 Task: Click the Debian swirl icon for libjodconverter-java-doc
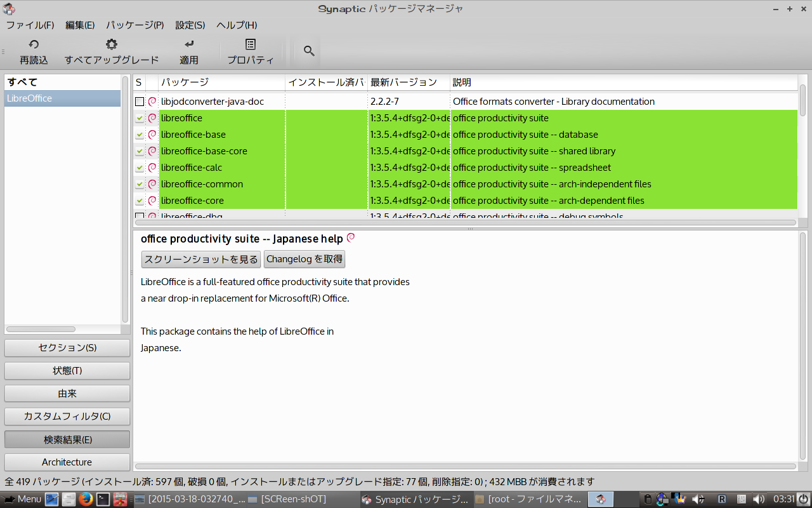(x=152, y=102)
